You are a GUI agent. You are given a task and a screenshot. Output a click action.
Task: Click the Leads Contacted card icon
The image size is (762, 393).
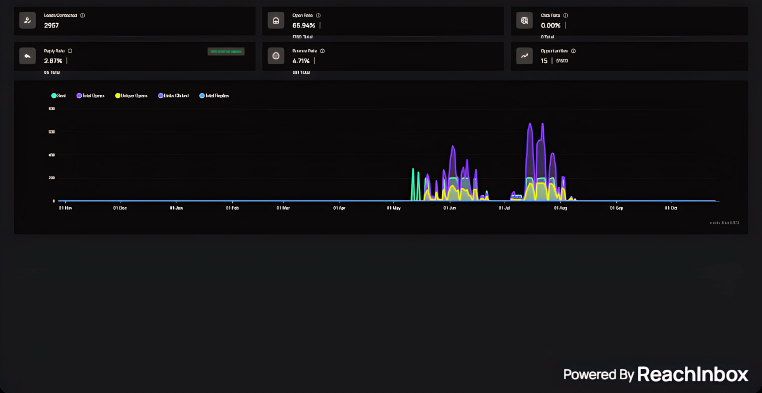pyautogui.click(x=28, y=20)
